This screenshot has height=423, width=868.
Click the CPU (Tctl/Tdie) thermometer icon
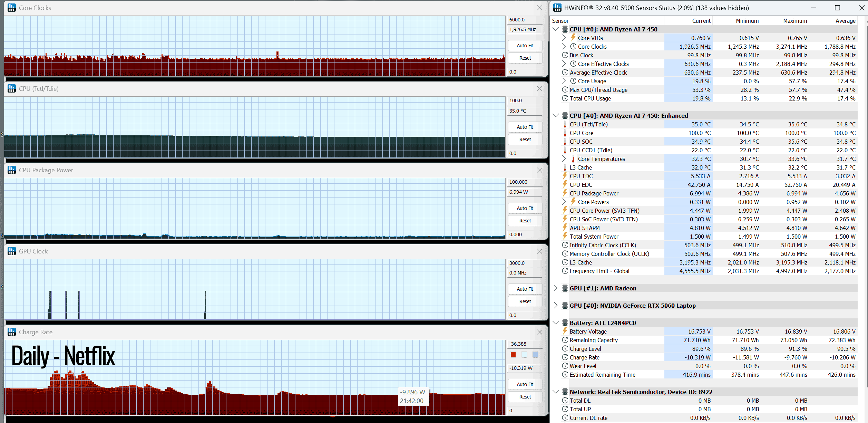click(x=565, y=124)
